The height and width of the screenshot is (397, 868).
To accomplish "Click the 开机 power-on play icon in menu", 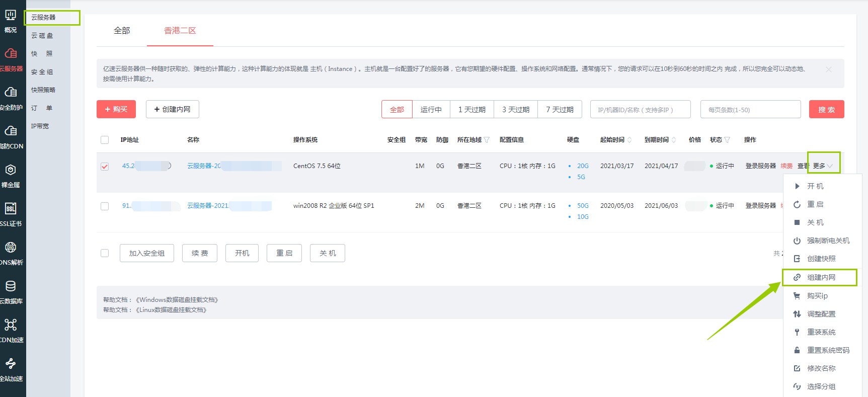I will click(x=797, y=186).
